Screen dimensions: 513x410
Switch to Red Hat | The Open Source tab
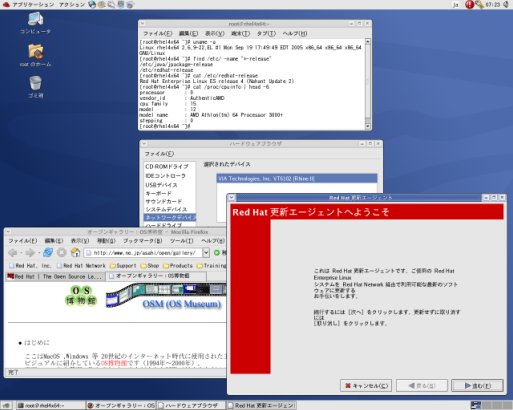tap(55, 276)
